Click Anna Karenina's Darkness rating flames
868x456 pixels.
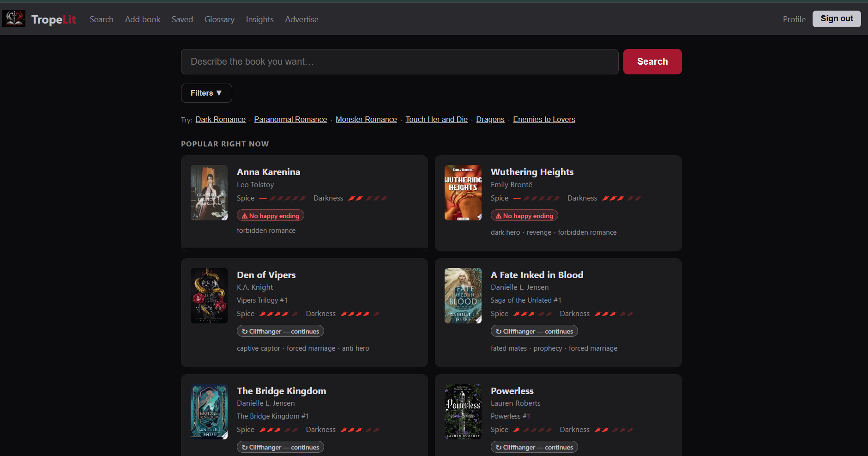(x=368, y=198)
